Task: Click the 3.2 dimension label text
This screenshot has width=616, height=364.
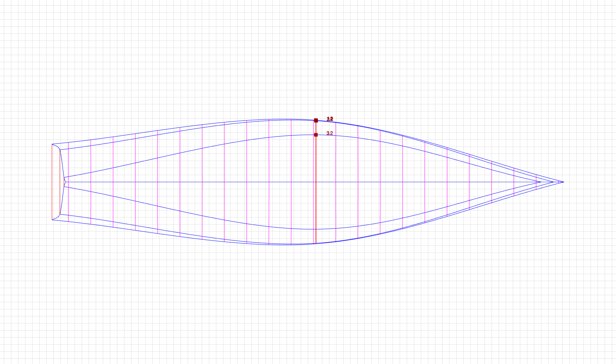Action: pos(330,133)
